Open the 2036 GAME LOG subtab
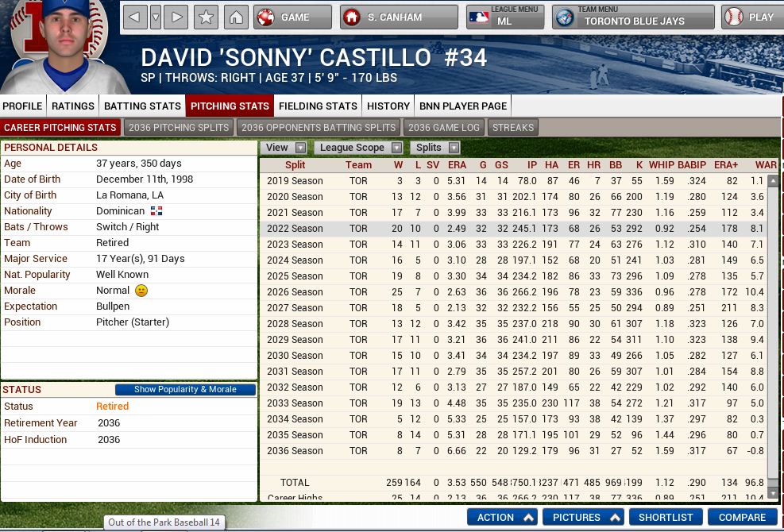The image size is (784, 532). [444, 128]
